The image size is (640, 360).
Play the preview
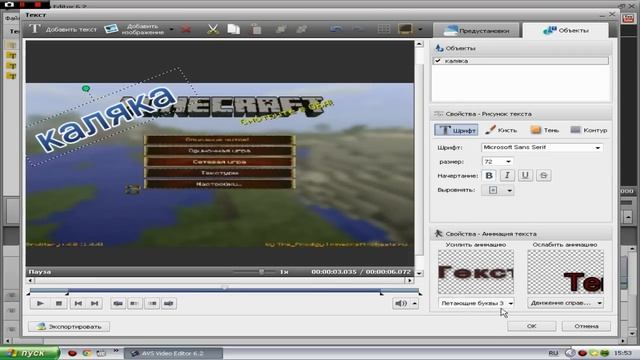pos(40,303)
